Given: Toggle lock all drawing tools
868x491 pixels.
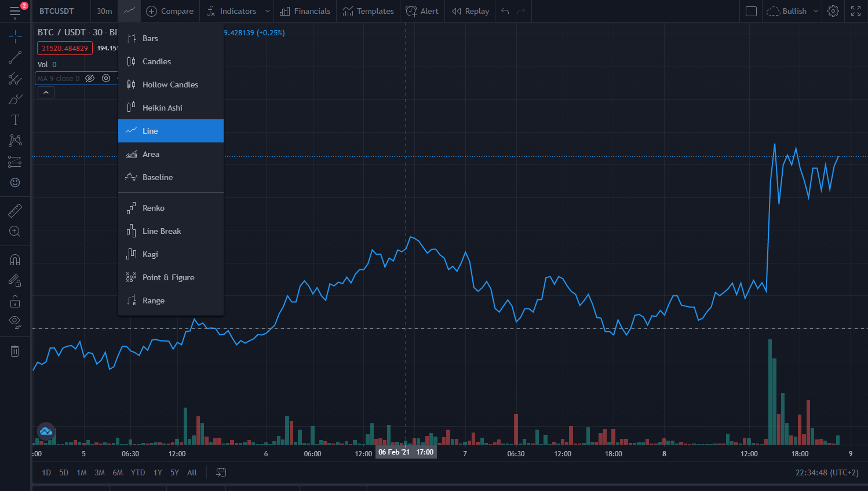Looking at the screenshot, I should tap(15, 302).
